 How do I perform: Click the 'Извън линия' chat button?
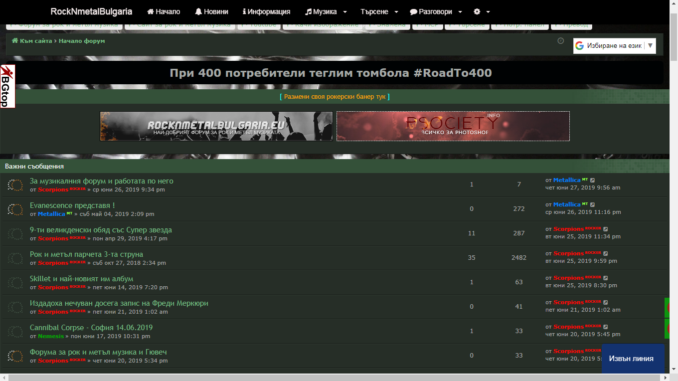[633, 359]
